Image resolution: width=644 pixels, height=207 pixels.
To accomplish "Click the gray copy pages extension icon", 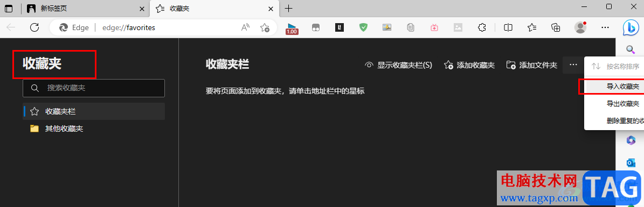I will pyautogui.click(x=410, y=27).
